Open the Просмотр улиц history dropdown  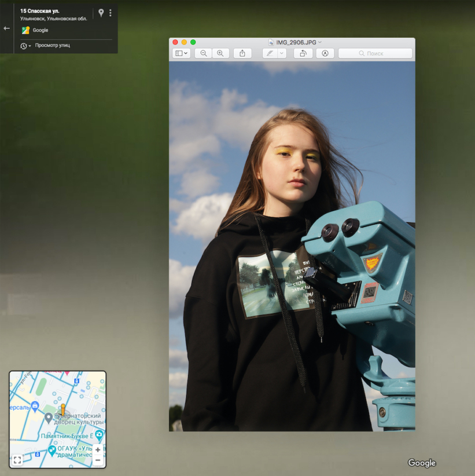pyautogui.click(x=25, y=46)
